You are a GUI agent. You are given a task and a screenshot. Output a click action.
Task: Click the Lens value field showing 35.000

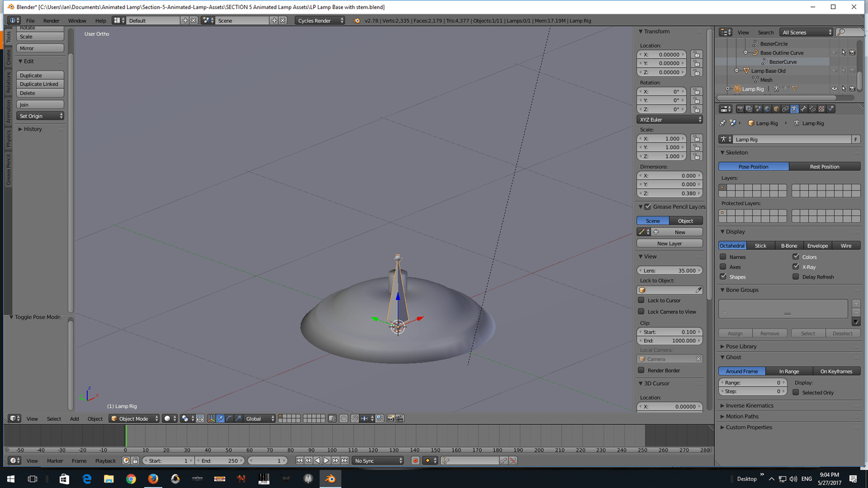pyautogui.click(x=669, y=271)
